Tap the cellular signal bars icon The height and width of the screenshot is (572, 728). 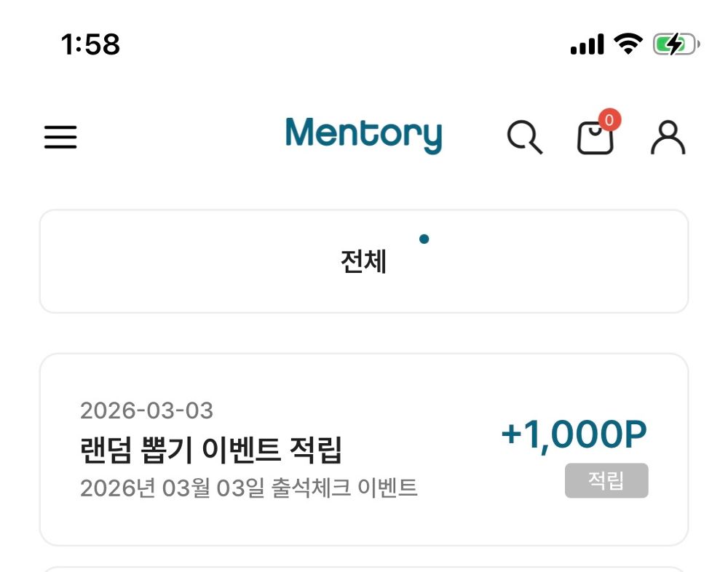(x=586, y=44)
